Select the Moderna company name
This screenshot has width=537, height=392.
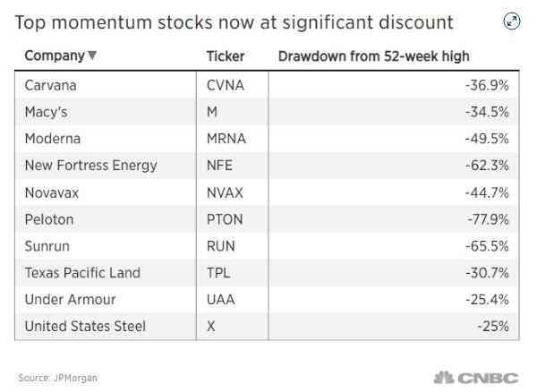(x=52, y=139)
